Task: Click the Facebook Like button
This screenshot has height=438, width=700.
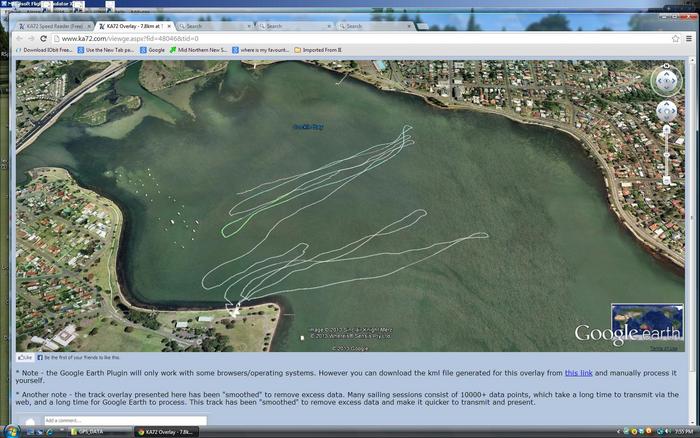Action: pos(25,357)
